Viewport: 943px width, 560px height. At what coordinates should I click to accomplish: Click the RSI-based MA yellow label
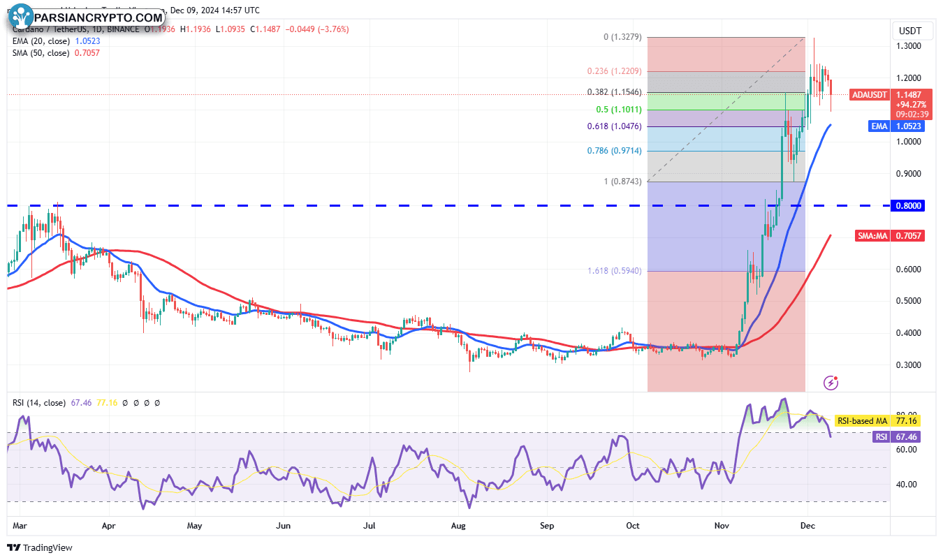pyautogui.click(x=862, y=421)
